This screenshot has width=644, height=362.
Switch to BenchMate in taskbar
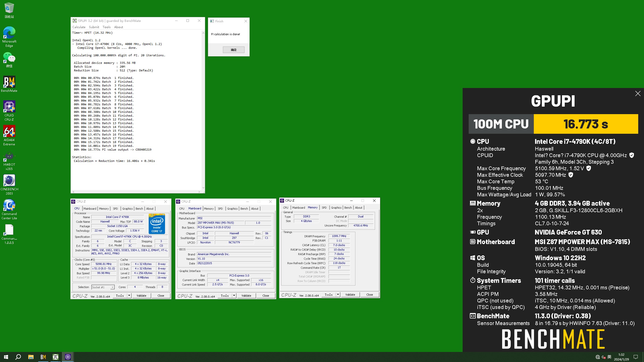click(43, 357)
